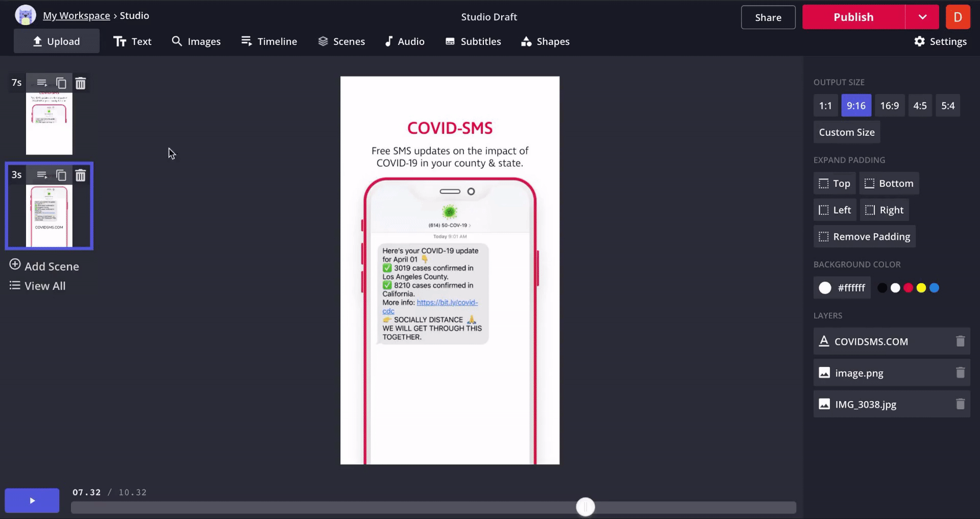Open the background color hex picker
This screenshot has height=519, width=980.
[x=842, y=288]
